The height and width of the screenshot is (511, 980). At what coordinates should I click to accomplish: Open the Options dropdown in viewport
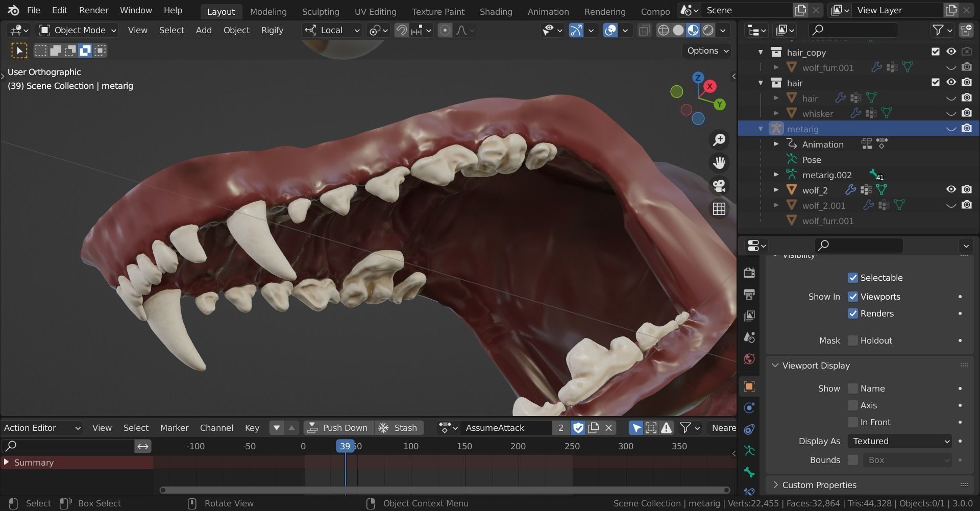[x=706, y=51]
